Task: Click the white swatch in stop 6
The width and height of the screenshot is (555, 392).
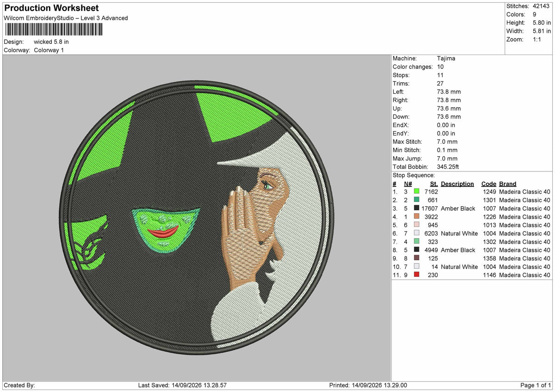Action: pos(416,233)
